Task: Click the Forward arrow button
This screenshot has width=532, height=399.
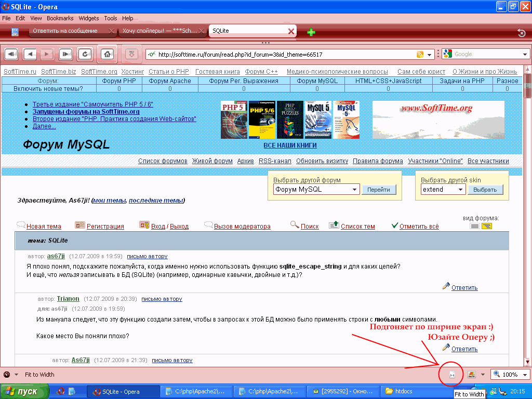Action: (x=47, y=54)
